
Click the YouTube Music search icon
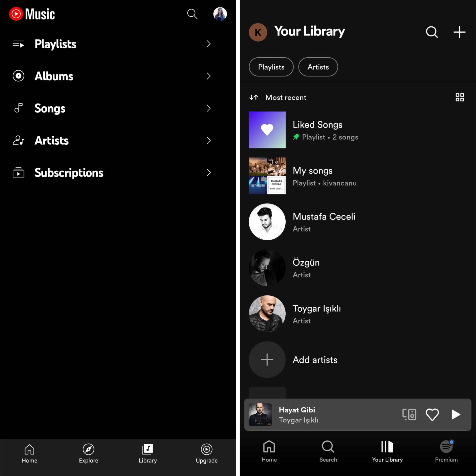pyautogui.click(x=192, y=14)
